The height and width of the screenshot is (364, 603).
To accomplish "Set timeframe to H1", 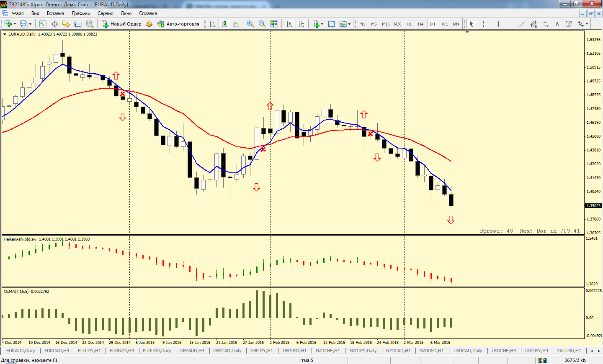I will [x=409, y=24].
